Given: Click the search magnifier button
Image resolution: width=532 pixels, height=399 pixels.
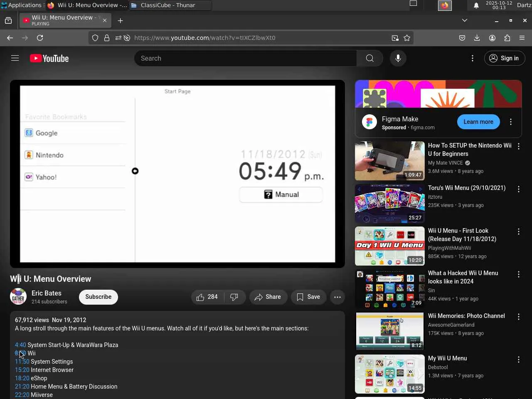Looking at the screenshot, I should 370,58.
